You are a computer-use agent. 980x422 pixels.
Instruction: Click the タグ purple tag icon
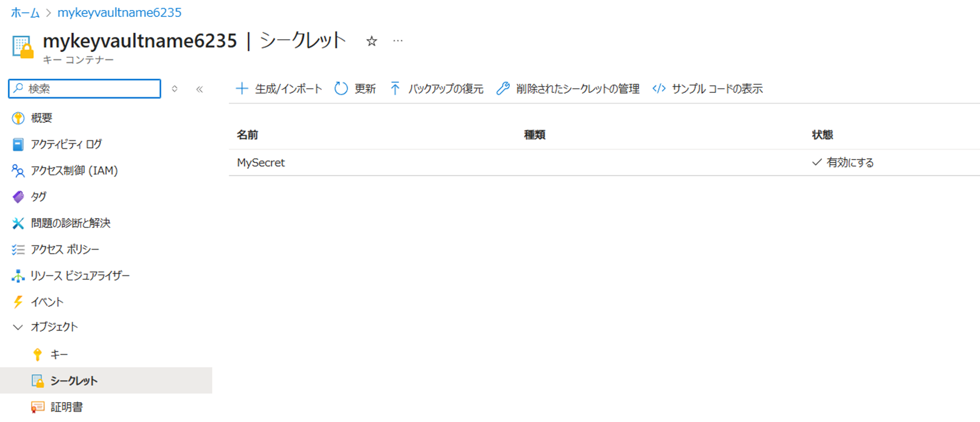click(x=18, y=197)
